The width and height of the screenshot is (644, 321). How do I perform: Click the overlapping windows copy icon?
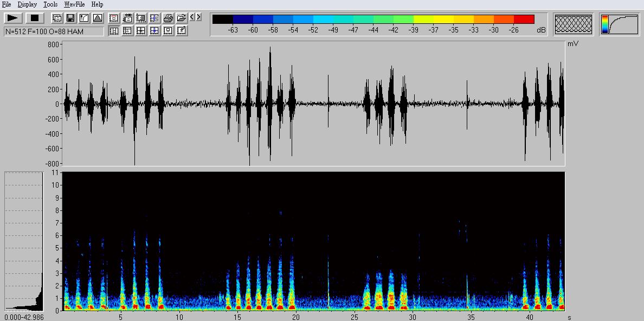(57, 18)
